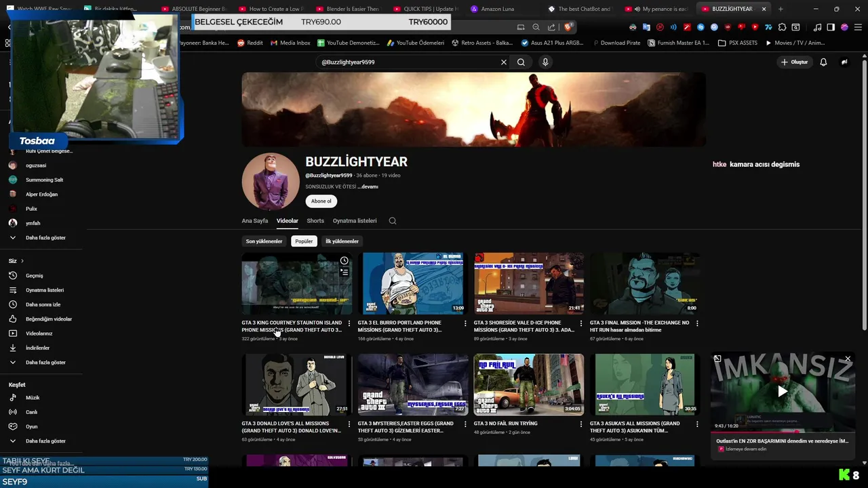Open options menu for El Burro video
868x488 pixels.
[x=465, y=323]
